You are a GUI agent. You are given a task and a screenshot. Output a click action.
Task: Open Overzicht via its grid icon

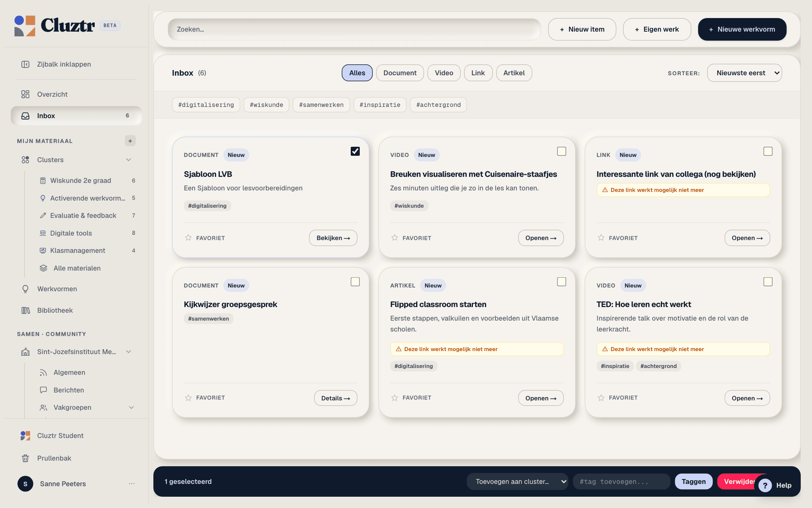[x=25, y=94]
